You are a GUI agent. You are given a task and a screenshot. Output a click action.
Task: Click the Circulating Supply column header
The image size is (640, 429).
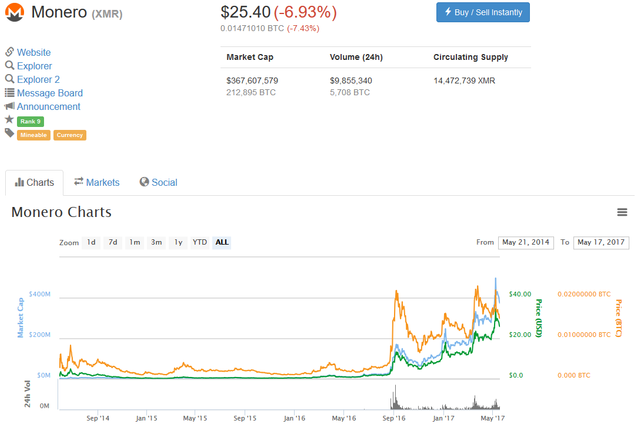coord(471,57)
